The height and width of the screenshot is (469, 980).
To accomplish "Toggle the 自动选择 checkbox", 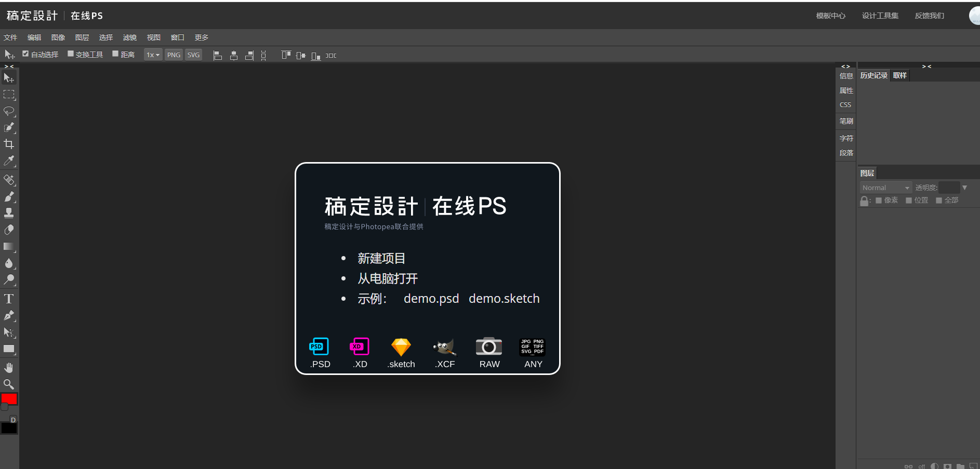I will click(x=25, y=53).
